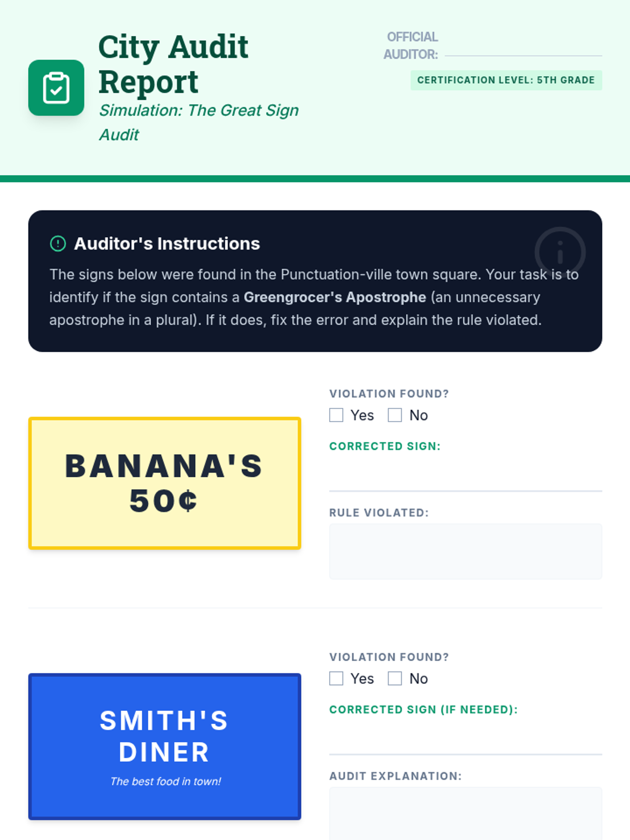
Task: Click the City Audit Report title
Action: pyautogui.click(x=173, y=64)
